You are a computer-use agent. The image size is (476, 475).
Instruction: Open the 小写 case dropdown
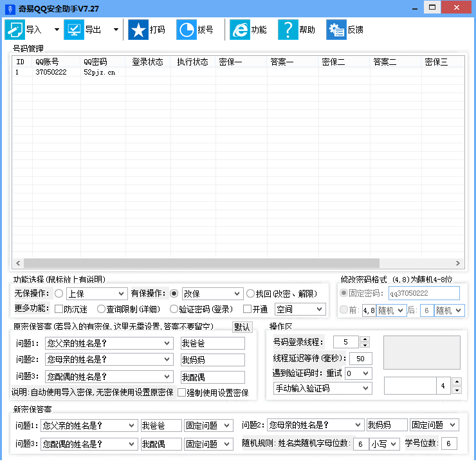[384, 444]
